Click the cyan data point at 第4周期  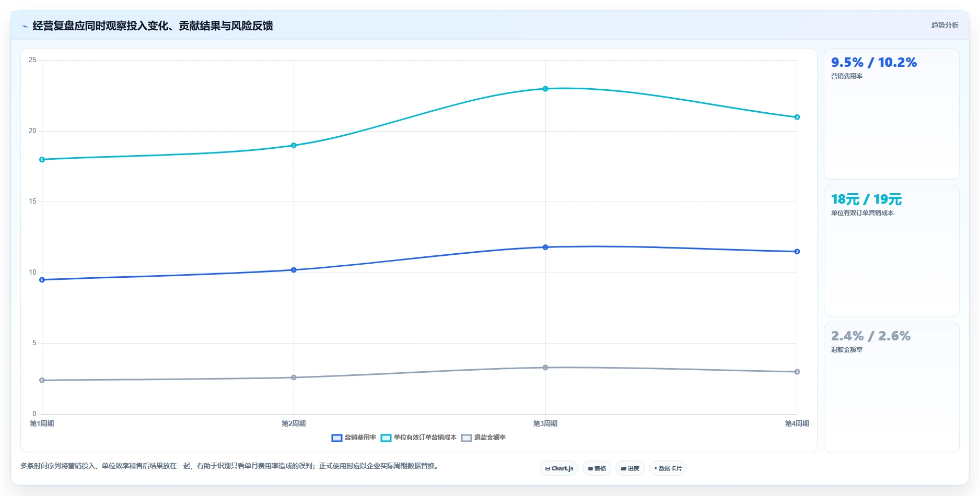tap(797, 117)
